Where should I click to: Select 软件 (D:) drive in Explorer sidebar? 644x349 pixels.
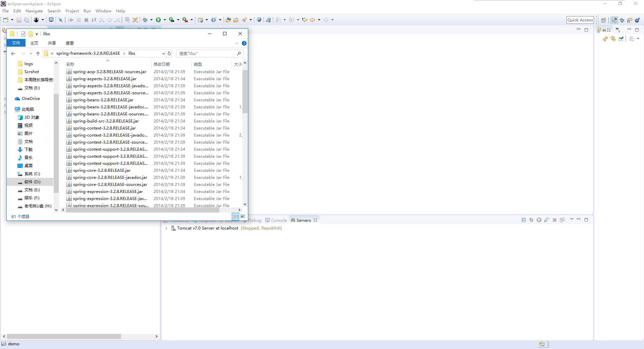tap(30, 182)
